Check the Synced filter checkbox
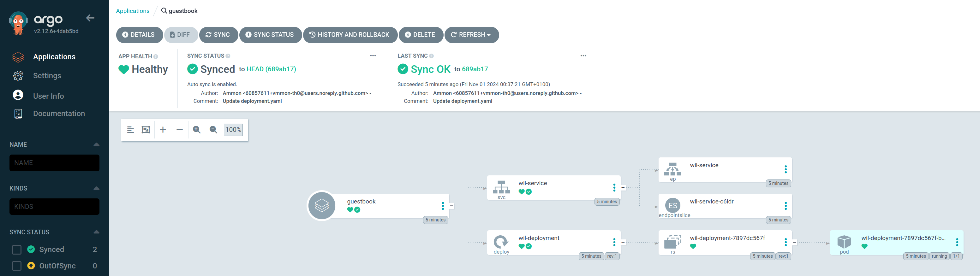Image resolution: width=980 pixels, height=276 pixels. [17, 250]
